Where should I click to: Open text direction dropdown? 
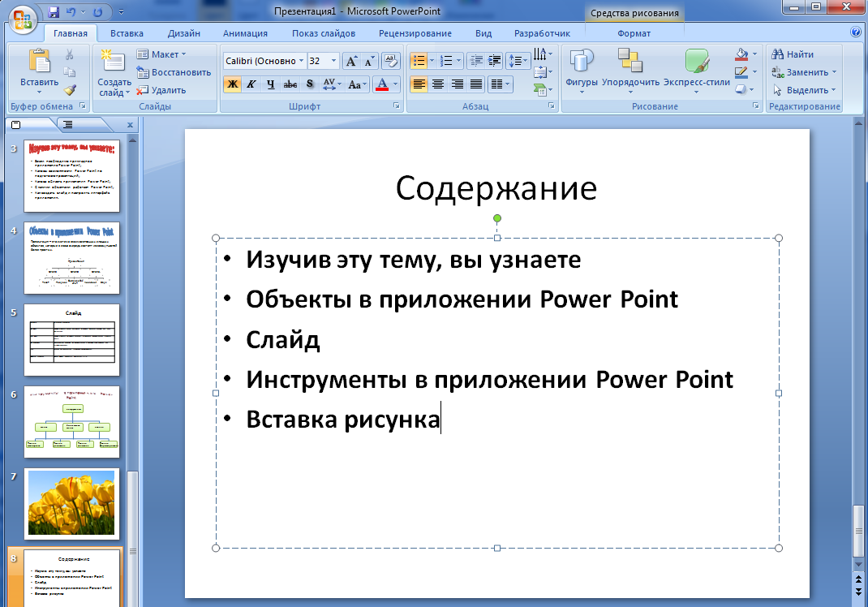[x=543, y=54]
